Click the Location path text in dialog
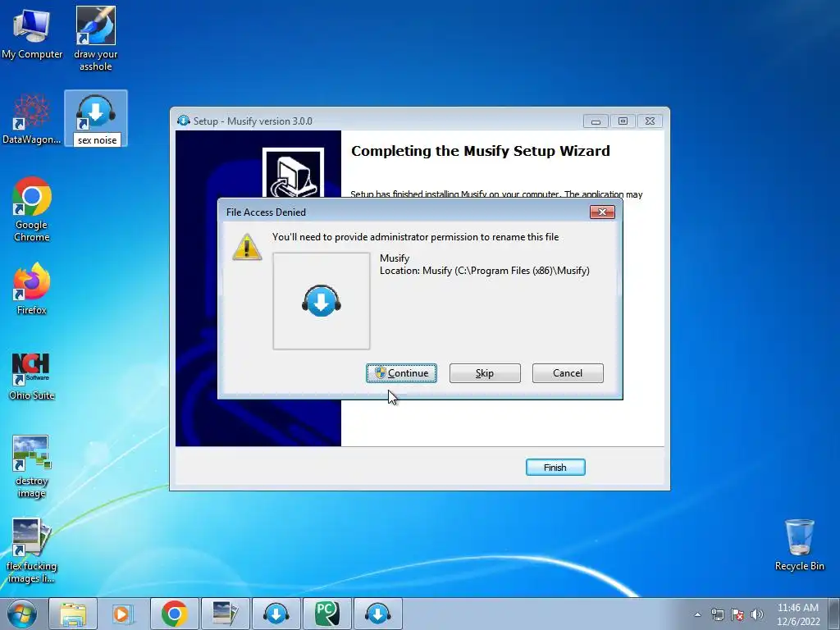 point(485,271)
